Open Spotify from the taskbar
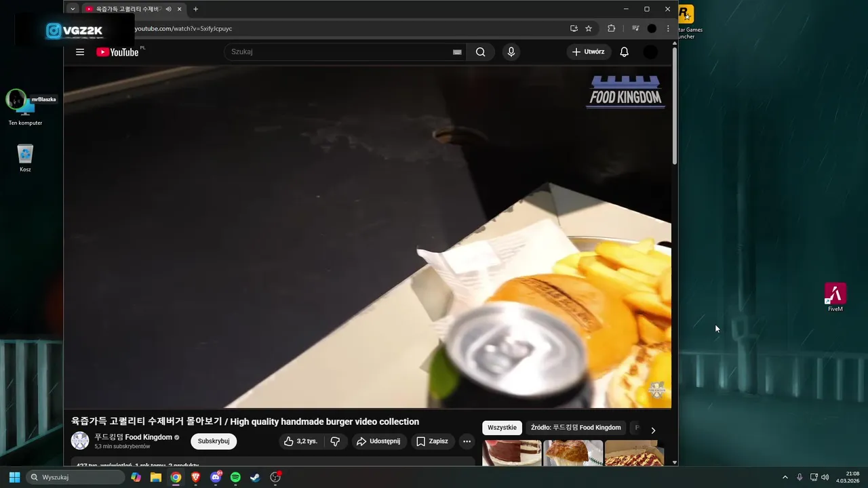The image size is (868, 488). tap(235, 477)
